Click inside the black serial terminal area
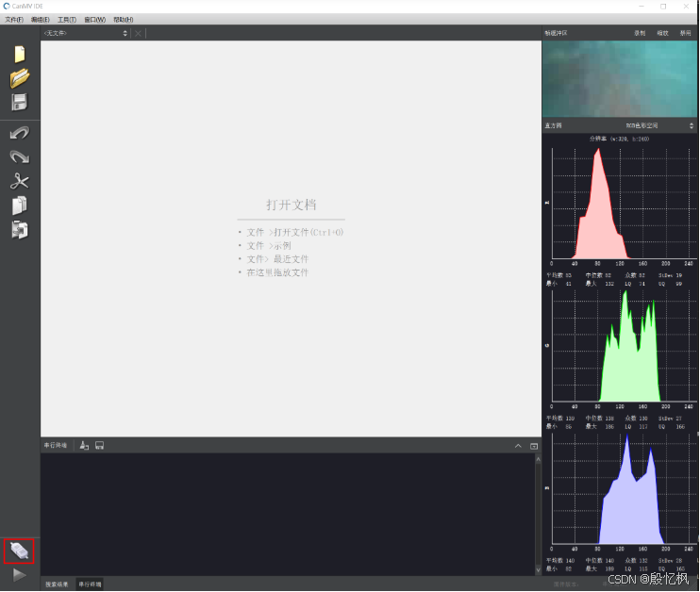Viewport: 700px width, 592px height. pos(288,514)
